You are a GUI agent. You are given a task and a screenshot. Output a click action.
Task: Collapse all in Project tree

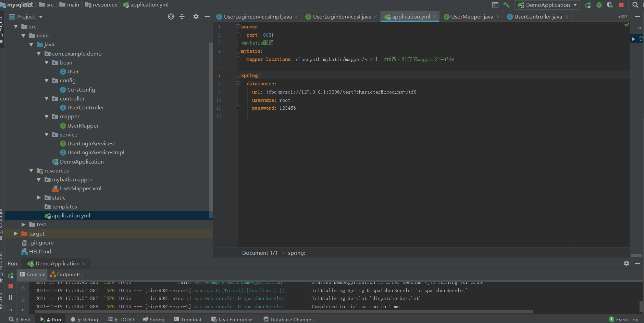coord(182,16)
